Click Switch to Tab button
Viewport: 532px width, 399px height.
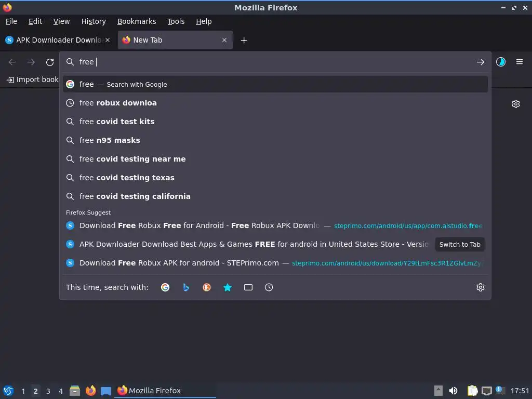tap(460, 245)
